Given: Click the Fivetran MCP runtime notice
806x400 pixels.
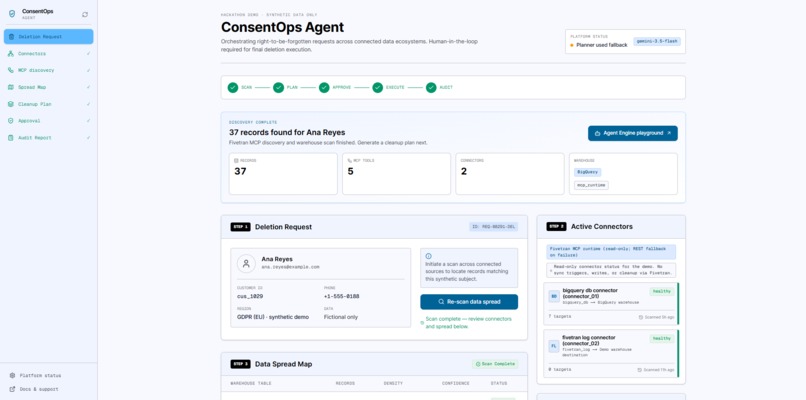Looking at the screenshot, I should (x=611, y=252).
